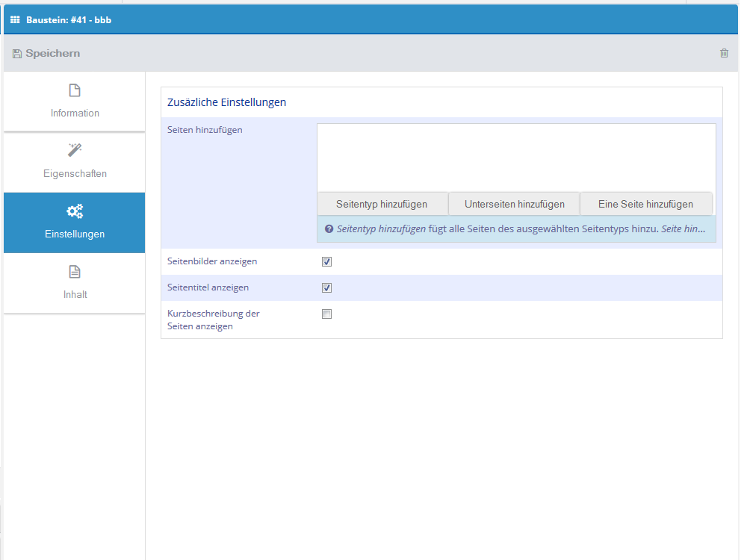Click the Kurzbeschreibung der Seiten anzeigen label
747x560 pixels.
(214, 320)
